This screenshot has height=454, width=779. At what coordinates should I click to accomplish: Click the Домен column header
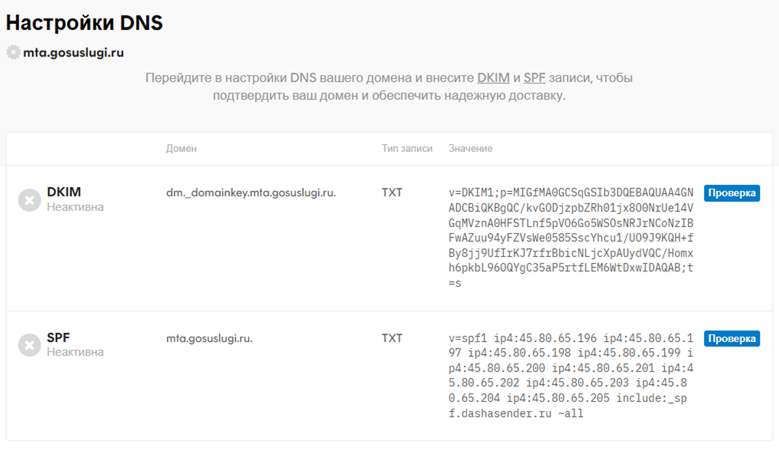coord(181,149)
